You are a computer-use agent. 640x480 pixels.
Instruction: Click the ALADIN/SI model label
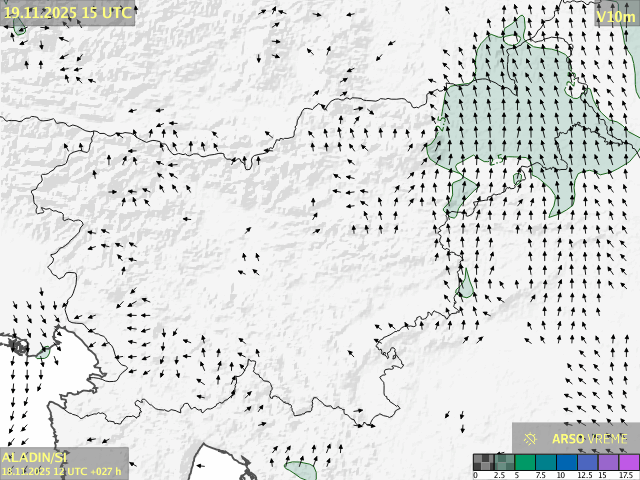(x=35, y=457)
